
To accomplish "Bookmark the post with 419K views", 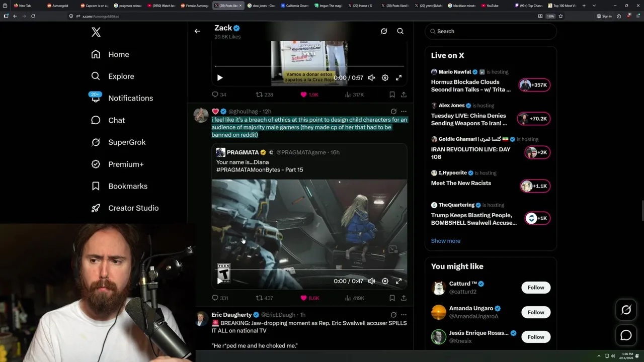I will [x=392, y=298].
